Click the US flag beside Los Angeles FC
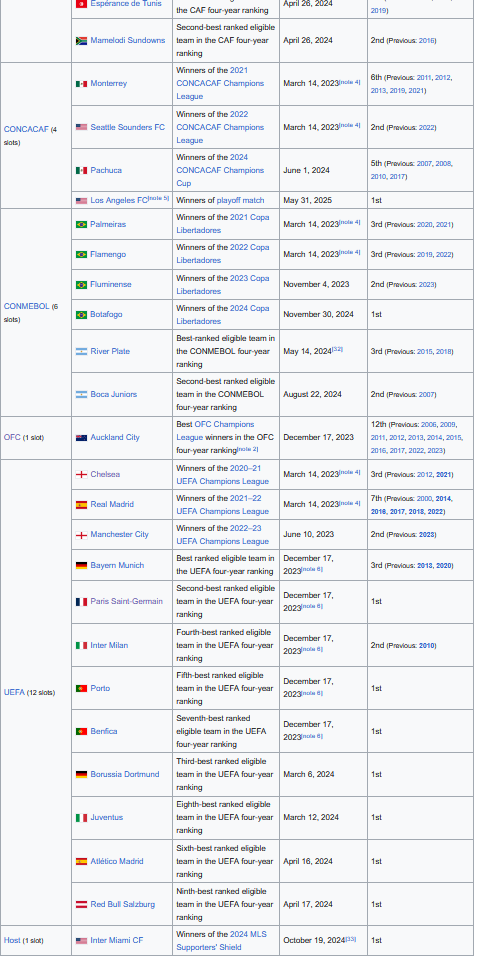477x957 pixels. [x=81, y=200]
